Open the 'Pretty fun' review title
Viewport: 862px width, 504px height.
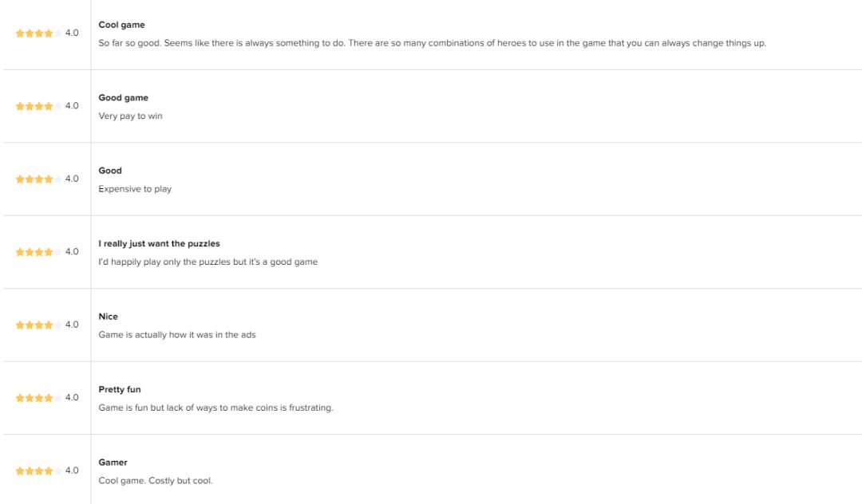point(119,390)
